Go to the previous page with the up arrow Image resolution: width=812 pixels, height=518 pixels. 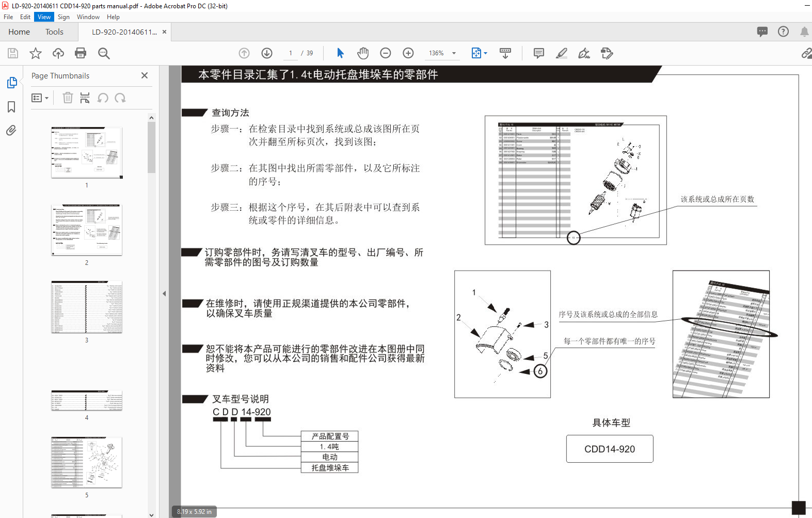[244, 53]
